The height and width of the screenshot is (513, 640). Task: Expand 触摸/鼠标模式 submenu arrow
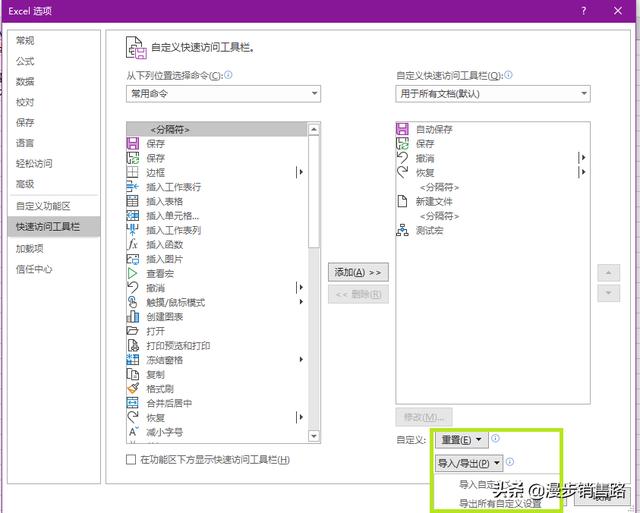pos(301,302)
